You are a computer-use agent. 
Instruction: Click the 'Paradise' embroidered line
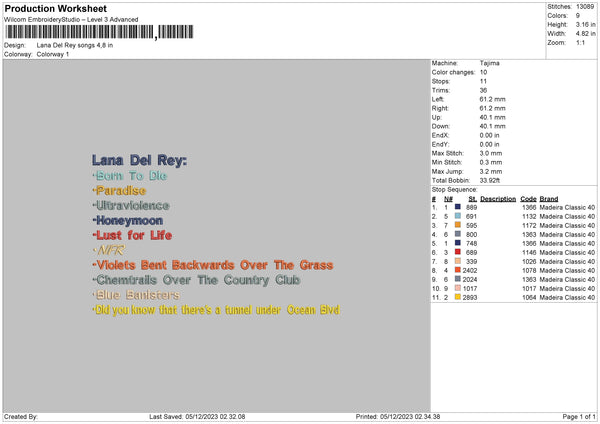tap(119, 191)
